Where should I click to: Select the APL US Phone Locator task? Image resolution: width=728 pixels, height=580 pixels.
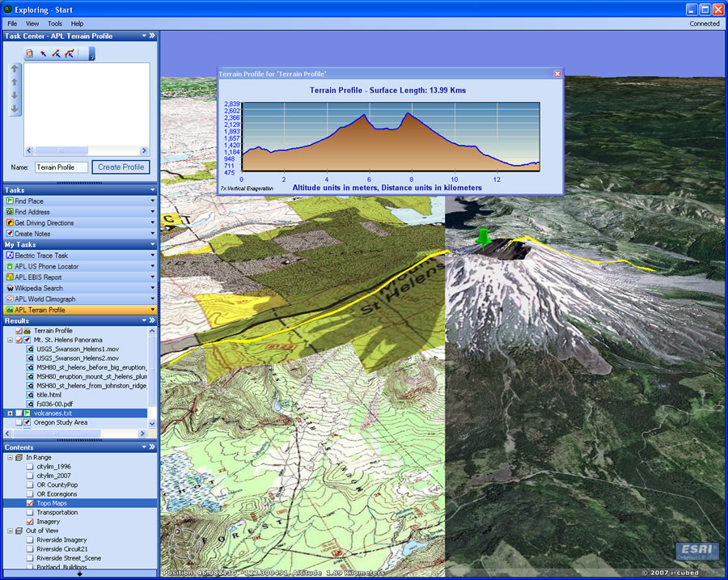[x=80, y=266]
